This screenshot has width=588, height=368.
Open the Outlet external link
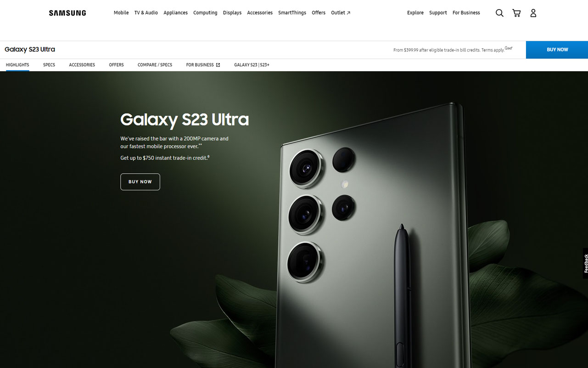[341, 13]
